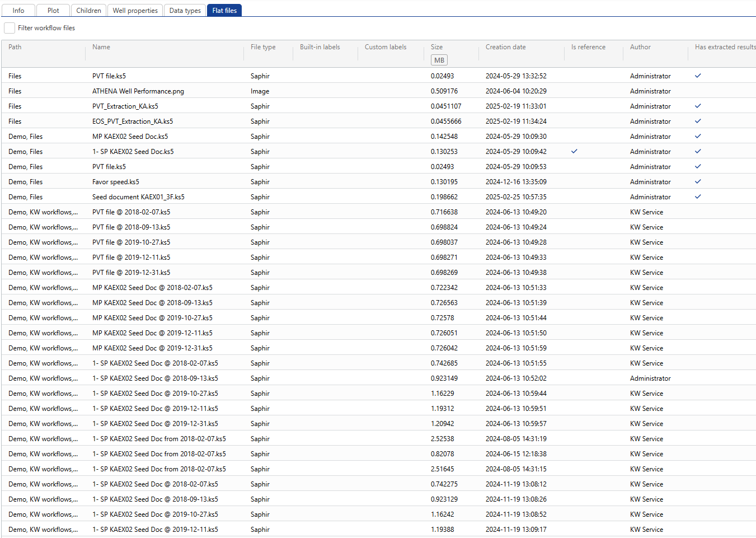Click creation date 2024-11-19 13:08:52
The height and width of the screenshot is (538, 756).
point(516,514)
